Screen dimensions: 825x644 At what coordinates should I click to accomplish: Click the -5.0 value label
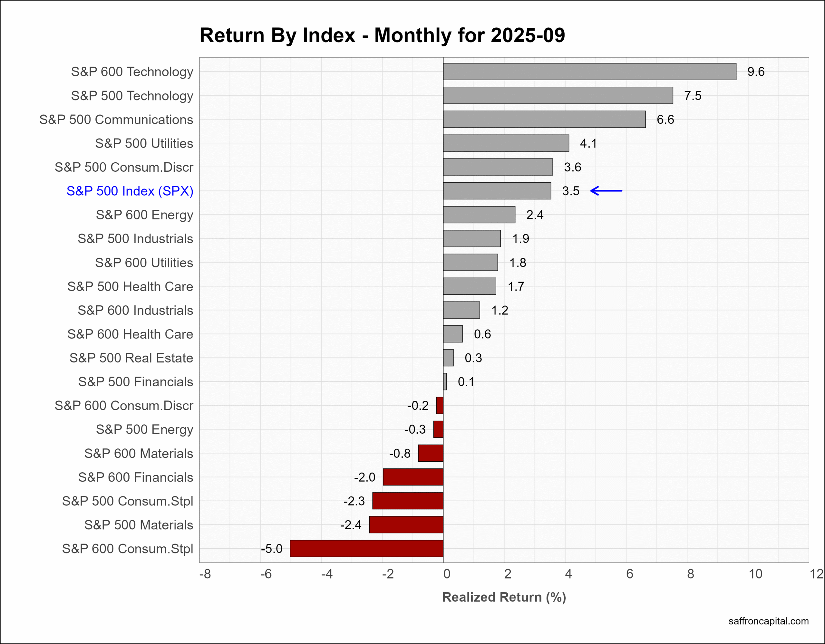[x=271, y=548]
